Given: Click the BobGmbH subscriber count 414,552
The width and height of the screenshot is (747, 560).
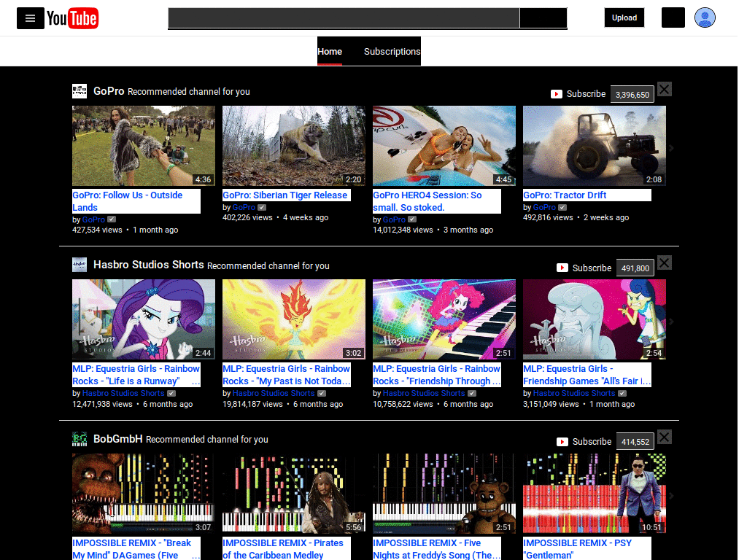Looking at the screenshot, I should 635,442.
